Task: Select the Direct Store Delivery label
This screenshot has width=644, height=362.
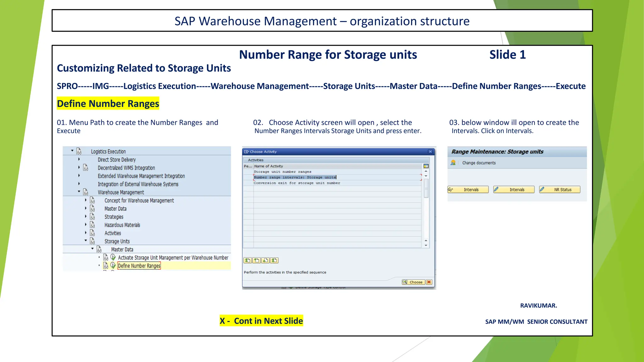Action: coord(117,160)
